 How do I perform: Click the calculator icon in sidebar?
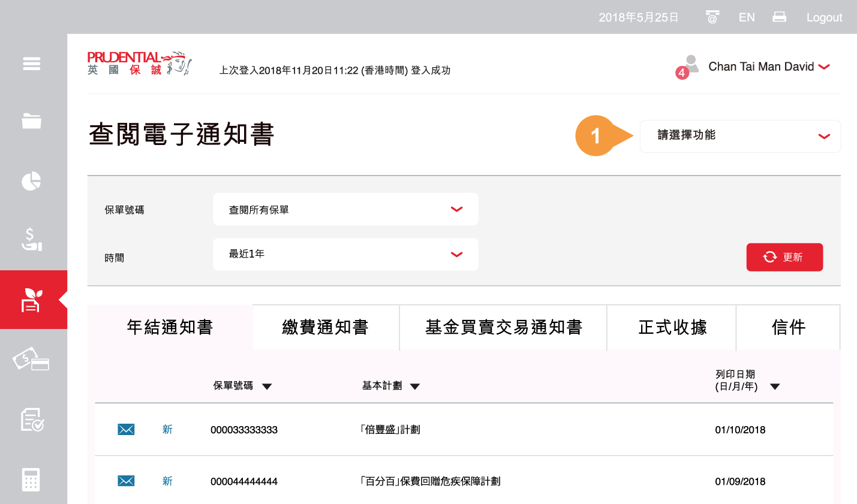pyautogui.click(x=32, y=479)
